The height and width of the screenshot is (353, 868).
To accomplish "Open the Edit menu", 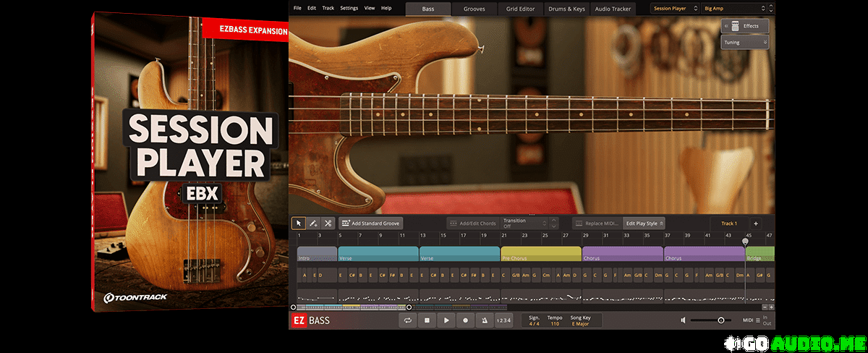I will point(312,8).
